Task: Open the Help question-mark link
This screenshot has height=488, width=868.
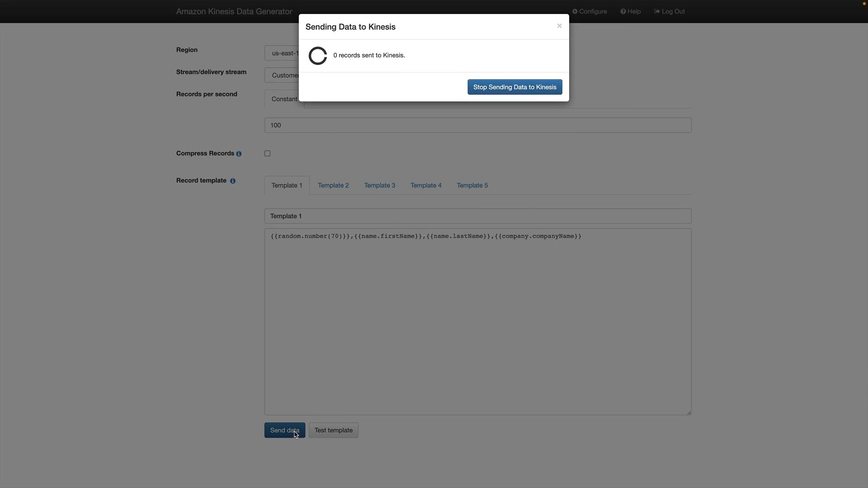Action: point(631,11)
